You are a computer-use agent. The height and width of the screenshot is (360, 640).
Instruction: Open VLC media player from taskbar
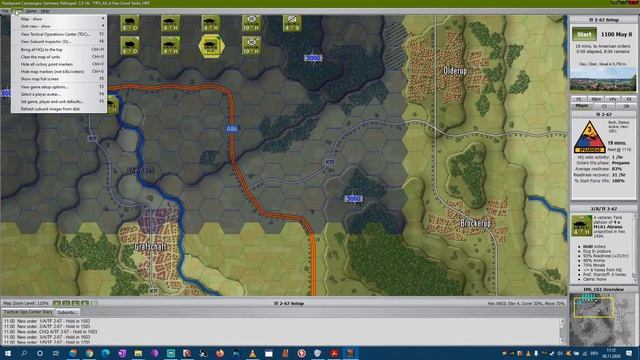(253, 353)
